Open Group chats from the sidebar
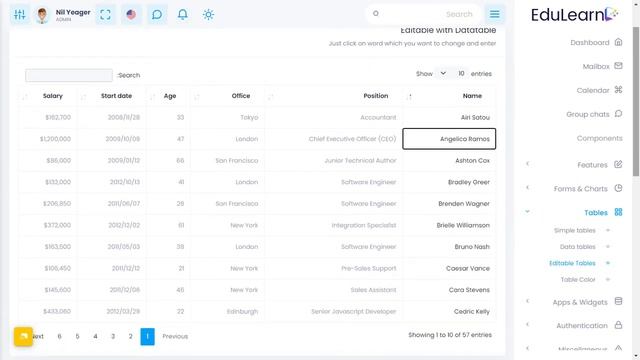Screen dimensions: 640x360 tap(588, 114)
